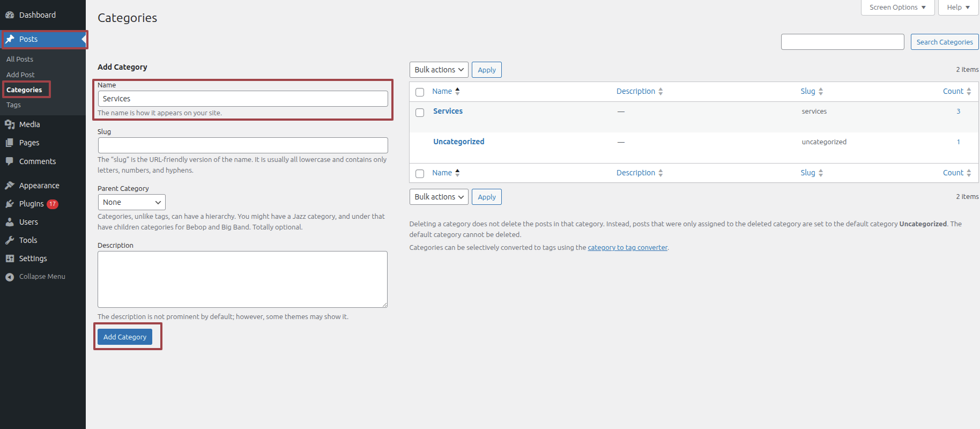Click into the Slug text field
980x429 pixels.
[242, 145]
